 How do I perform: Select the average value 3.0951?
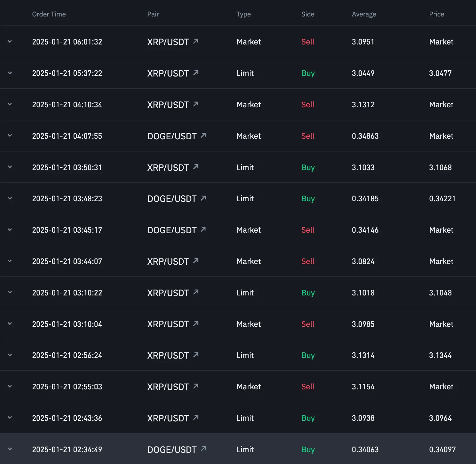(363, 42)
